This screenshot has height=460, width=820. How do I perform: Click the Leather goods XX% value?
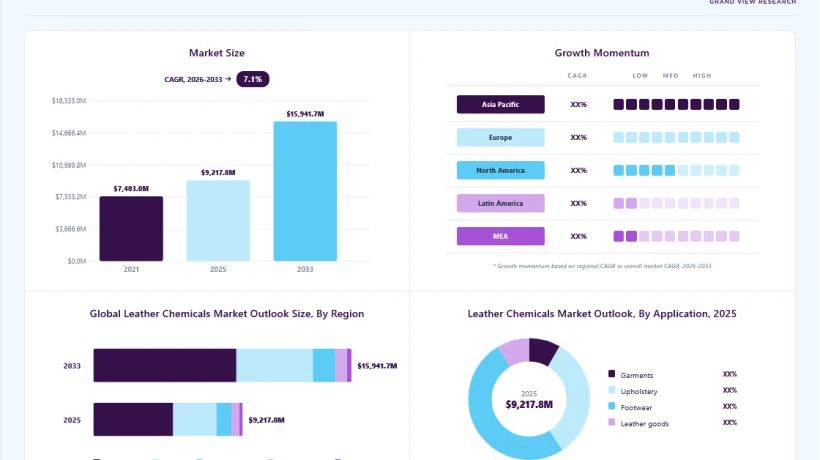tap(730, 422)
